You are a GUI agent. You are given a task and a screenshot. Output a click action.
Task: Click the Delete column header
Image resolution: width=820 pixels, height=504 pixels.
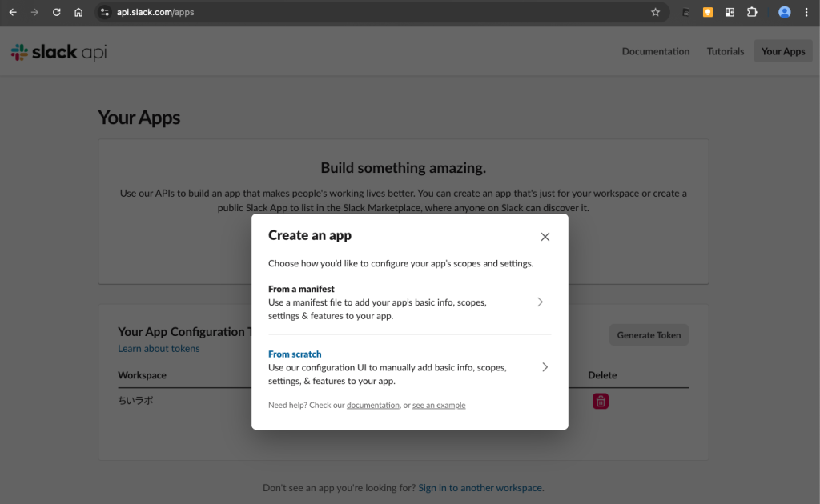click(602, 375)
